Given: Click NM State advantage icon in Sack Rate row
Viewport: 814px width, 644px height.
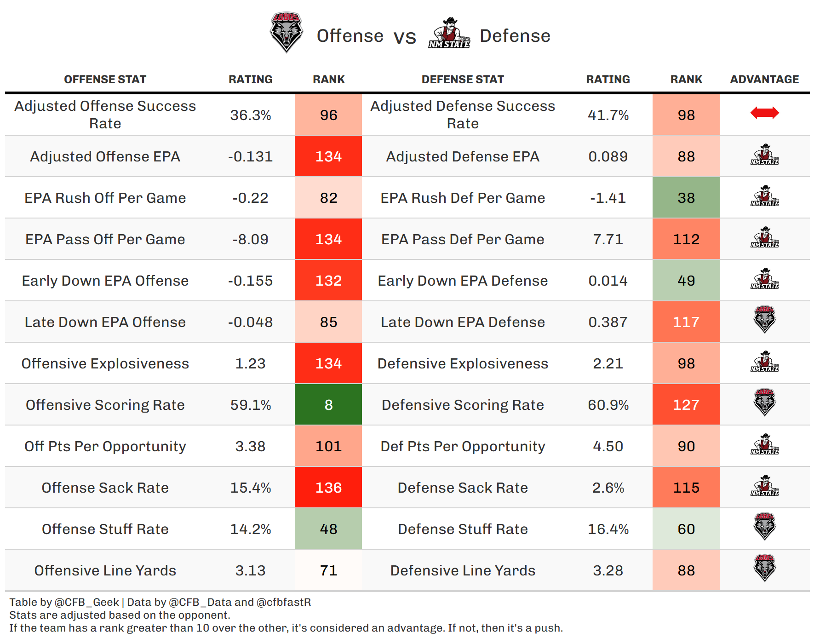Looking at the screenshot, I should point(764,486).
